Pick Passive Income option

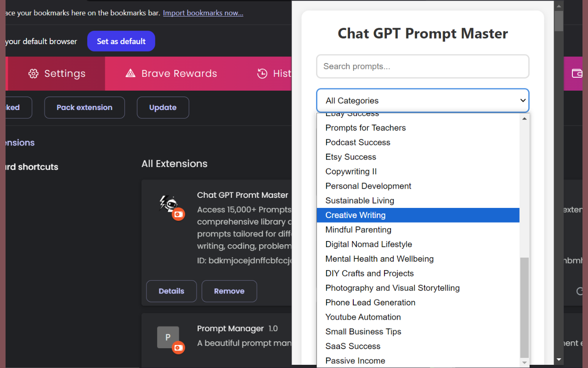click(418, 361)
